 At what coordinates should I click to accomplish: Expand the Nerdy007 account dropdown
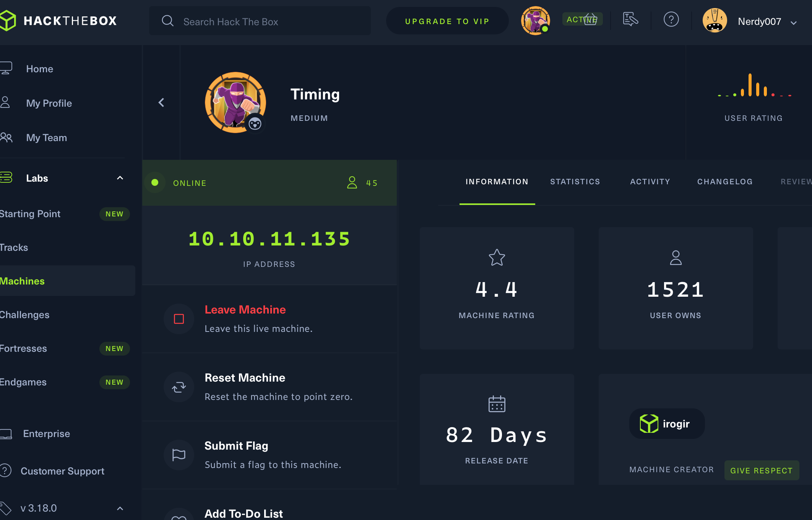(794, 23)
